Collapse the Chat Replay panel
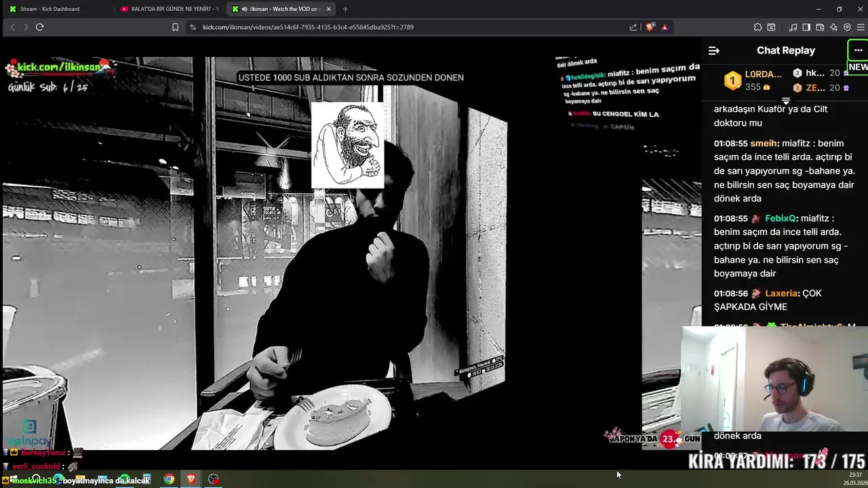Viewport: 868px width, 488px height. [x=713, y=50]
